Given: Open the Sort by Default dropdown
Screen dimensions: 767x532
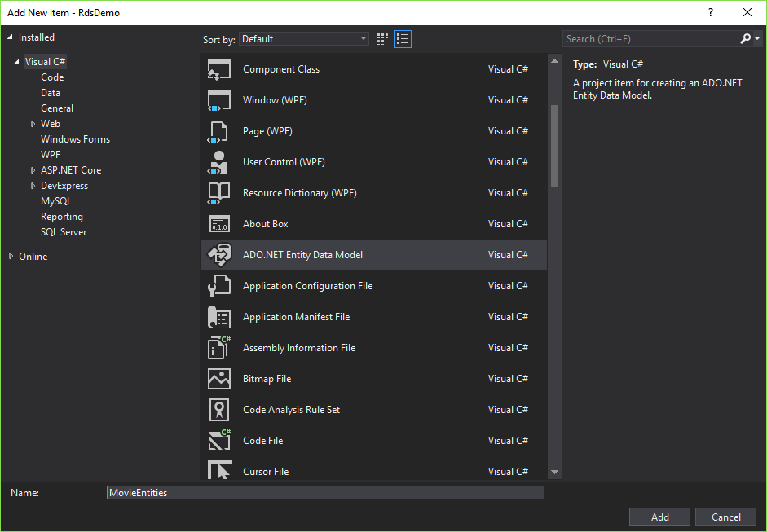Looking at the screenshot, I should click(302, 38).
